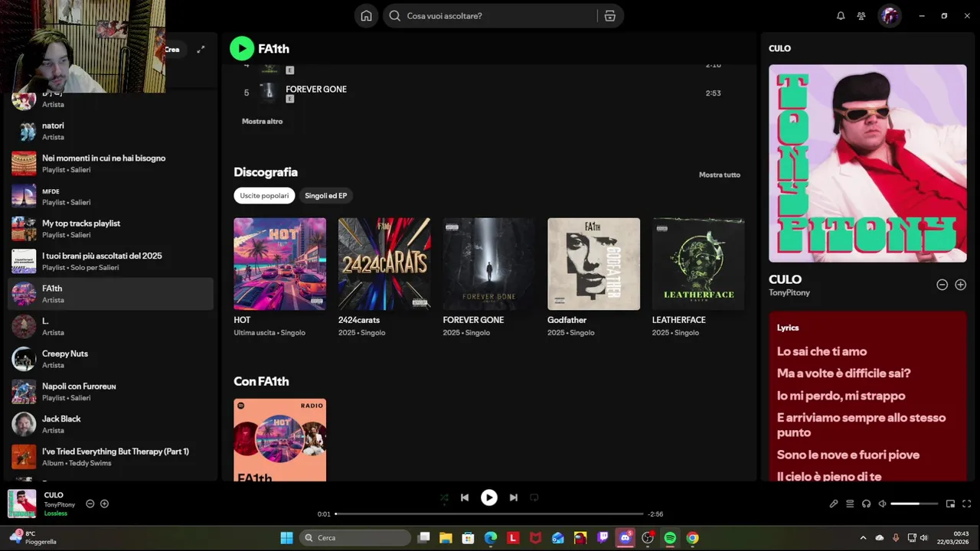Toggle the repeat button

[x=534, y=497]
